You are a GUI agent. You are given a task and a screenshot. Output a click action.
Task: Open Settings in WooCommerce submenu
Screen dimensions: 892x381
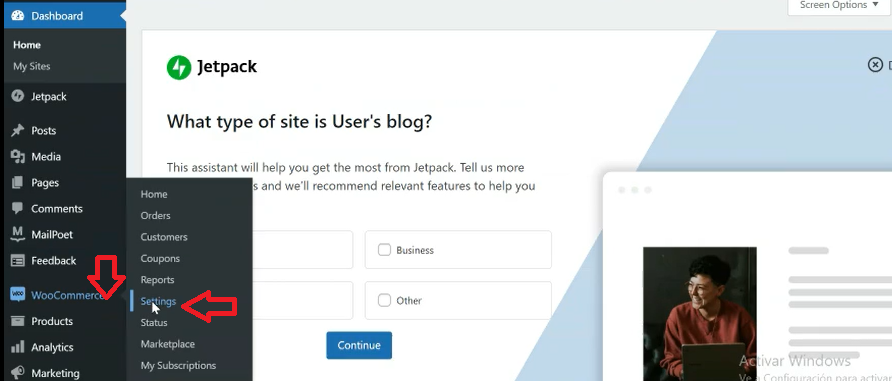158,301
